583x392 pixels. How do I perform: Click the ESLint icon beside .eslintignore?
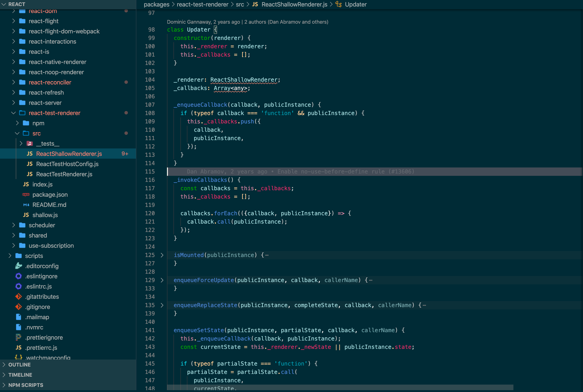point(19,276)
